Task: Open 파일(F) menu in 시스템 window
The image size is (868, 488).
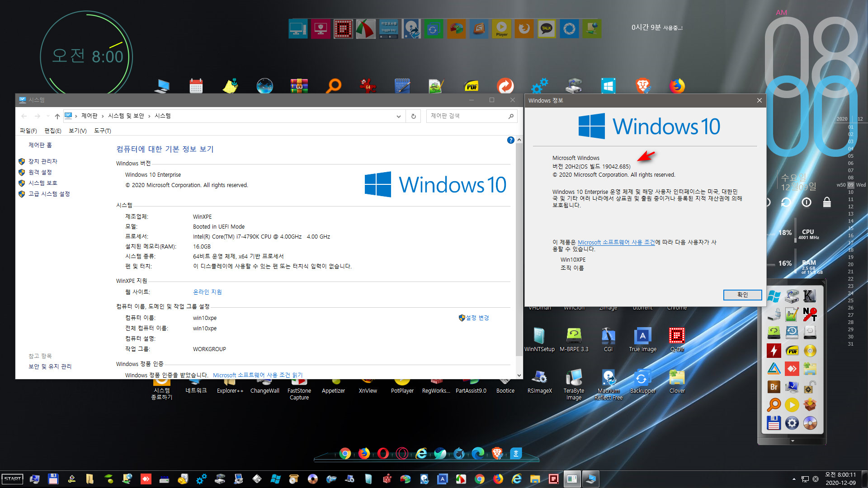Action: (28, 131)
